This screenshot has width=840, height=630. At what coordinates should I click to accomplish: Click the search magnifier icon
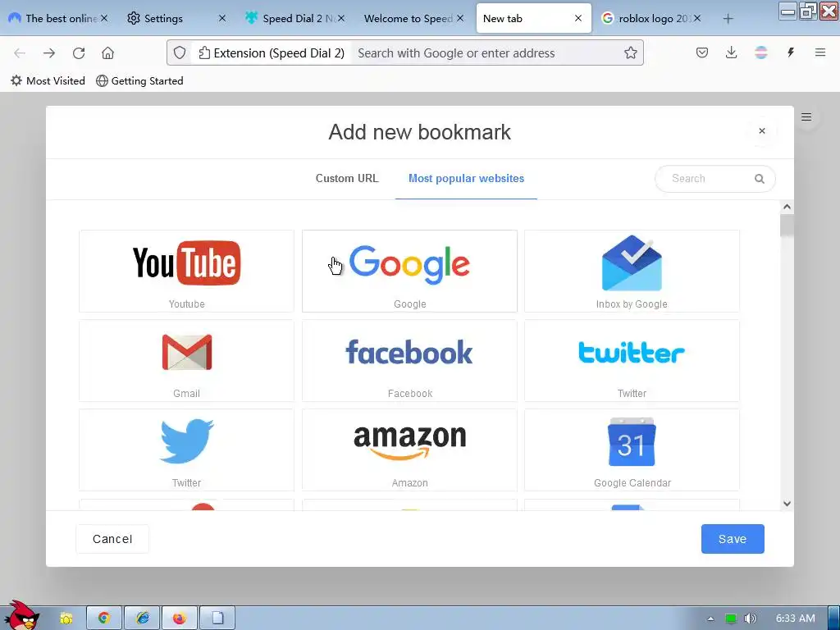[x=759, y=178]
